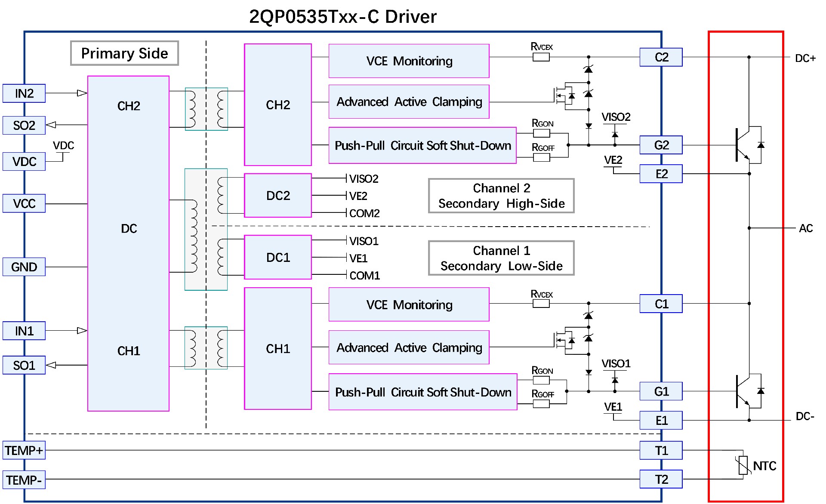This screenshot has height=504, width=826.
Task: Click the central DC power transformer symbol
Action: (x=206, y=229)
